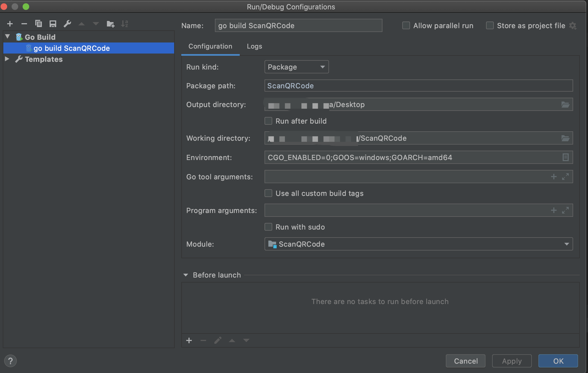Click the create new folder icon
Viewport: 588px width, 373px height.
[110, 24]
